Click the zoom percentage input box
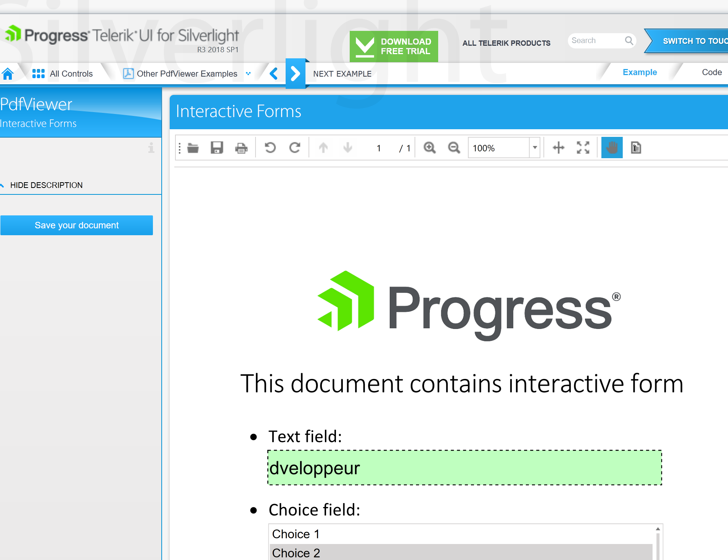Viewport: 728px width, 560px height. tap(499, 148)
